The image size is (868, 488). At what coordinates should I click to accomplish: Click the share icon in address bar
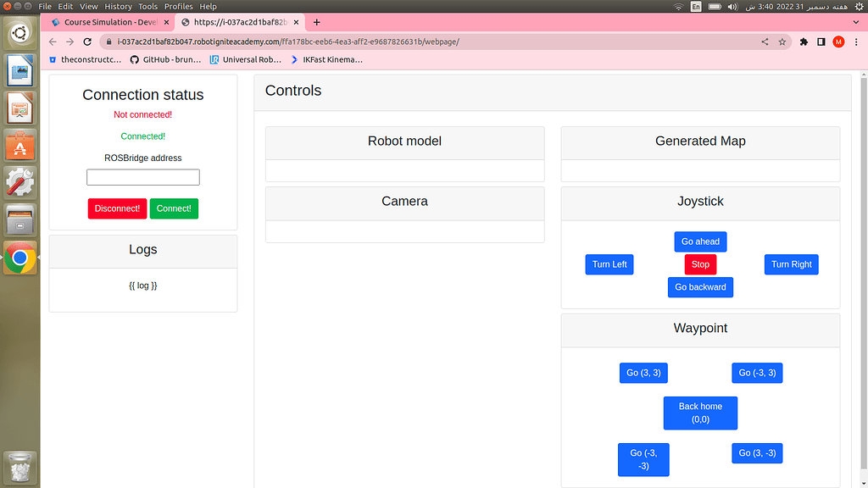765,42
